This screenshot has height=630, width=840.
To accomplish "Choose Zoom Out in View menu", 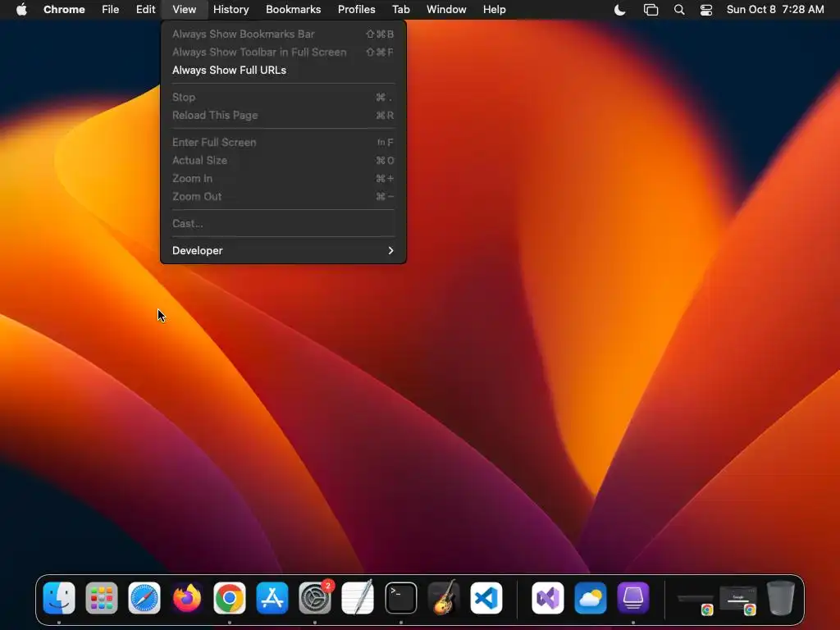I will click(283, 197).
